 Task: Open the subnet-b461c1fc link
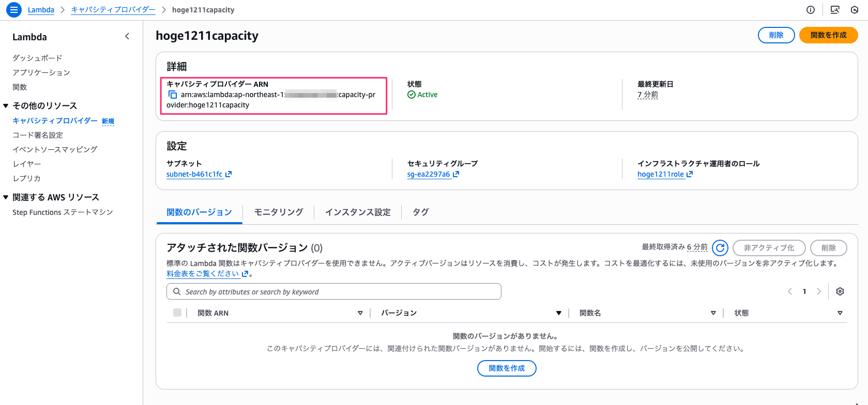(x=194, y=175)
